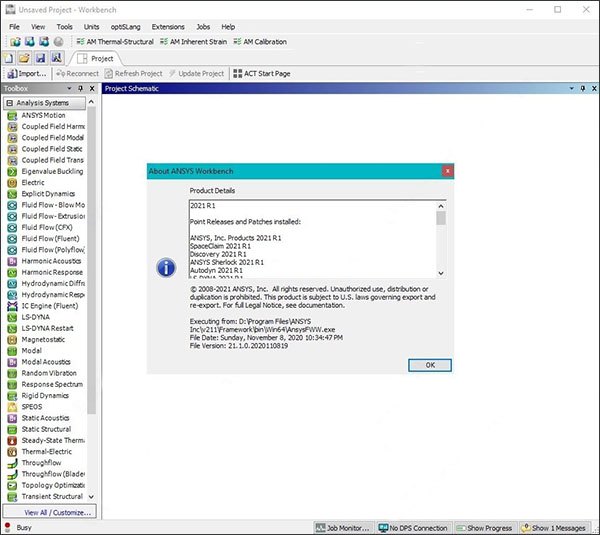Click the Import button
Image resolution: width=600 pixels, height=535 pixels.
[x=27, y=73]
